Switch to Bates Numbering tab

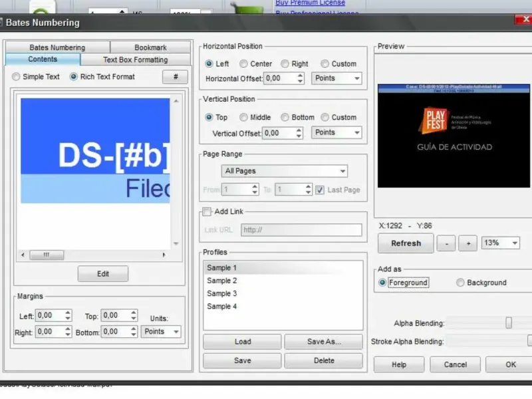57,47
